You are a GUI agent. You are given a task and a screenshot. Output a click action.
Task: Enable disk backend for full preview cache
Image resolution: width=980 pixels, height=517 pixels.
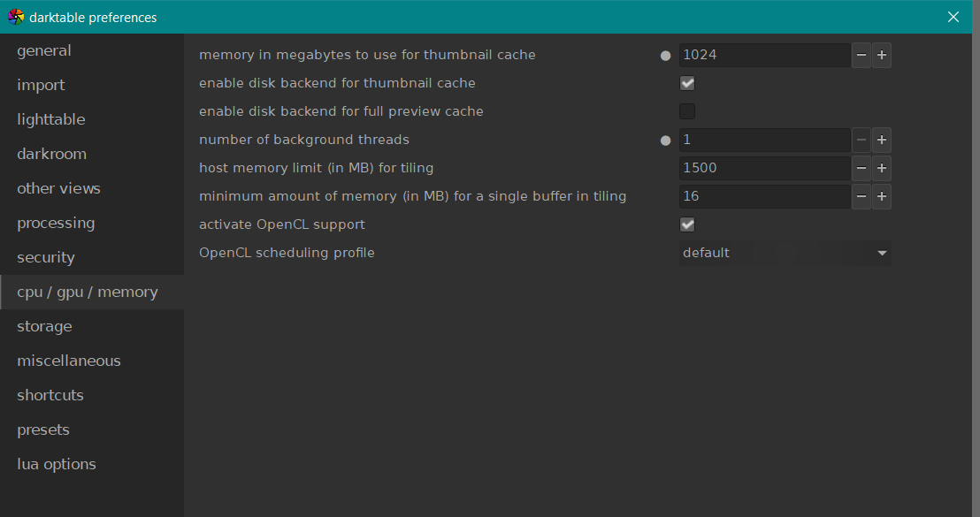coord(687,111)
